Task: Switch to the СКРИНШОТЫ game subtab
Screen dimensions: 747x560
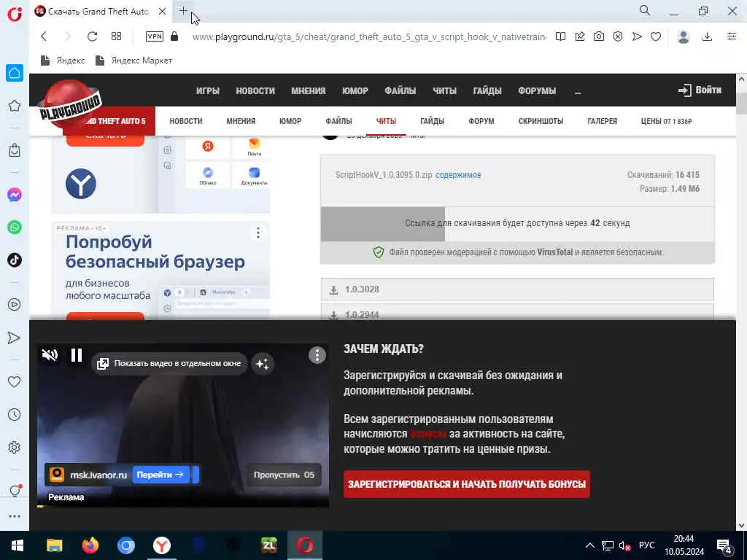Action: point(541,121)
